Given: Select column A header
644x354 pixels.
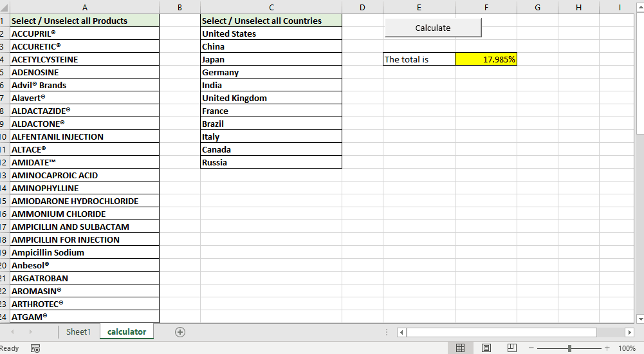Looking at the screenshot, I should point(85,7).
